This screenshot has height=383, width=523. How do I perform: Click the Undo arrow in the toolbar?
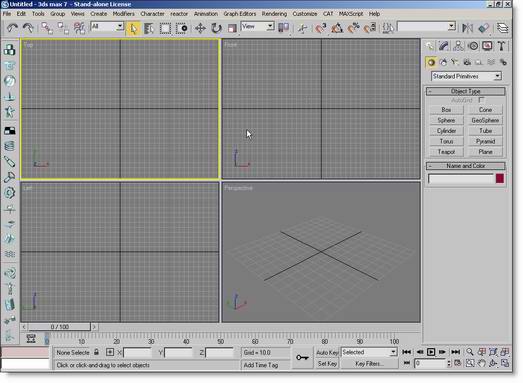(12, 28)
